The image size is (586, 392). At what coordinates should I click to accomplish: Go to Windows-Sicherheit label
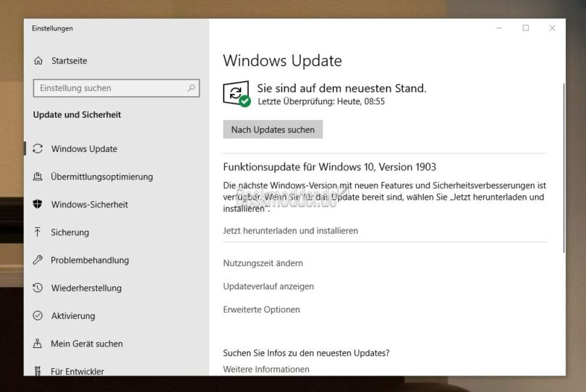[x=90, y=205]
